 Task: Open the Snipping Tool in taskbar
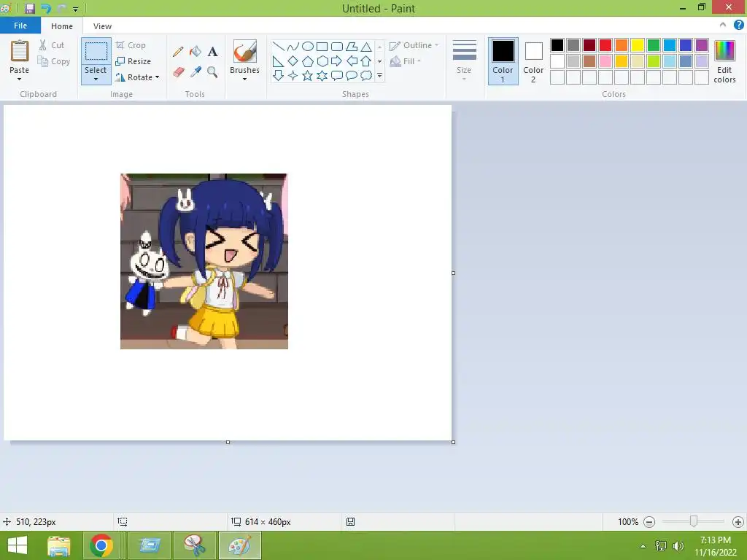[x=194, y=545]
